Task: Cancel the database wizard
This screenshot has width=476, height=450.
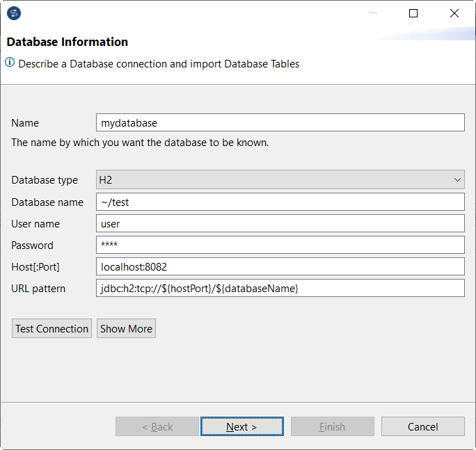Action: pos(422,426)
